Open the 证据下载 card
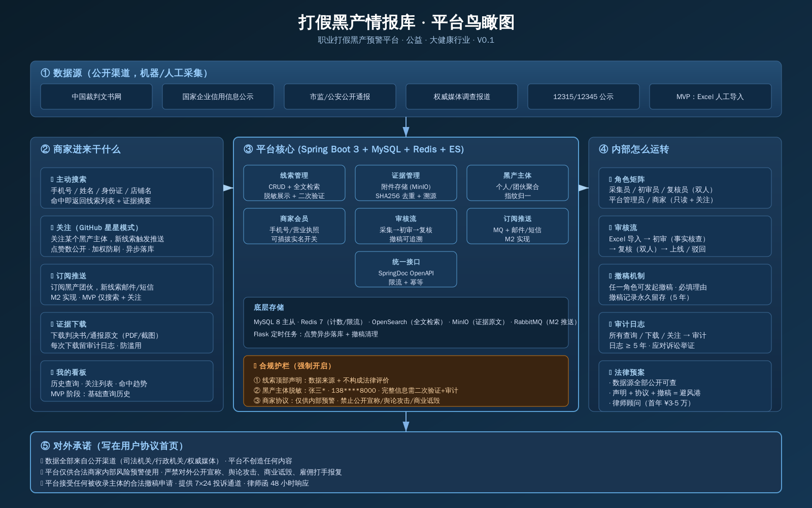The height and width of the screenshot is (508, 812). point(127,333)
